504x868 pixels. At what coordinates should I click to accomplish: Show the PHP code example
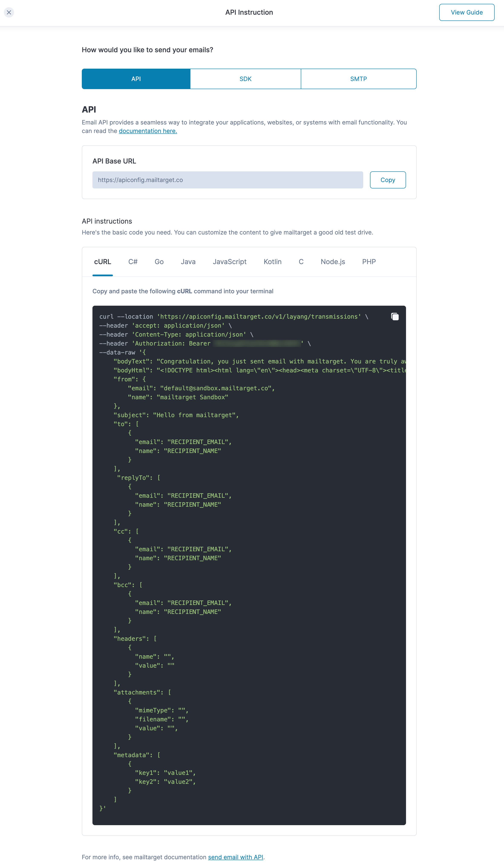(x=369, y=262)
